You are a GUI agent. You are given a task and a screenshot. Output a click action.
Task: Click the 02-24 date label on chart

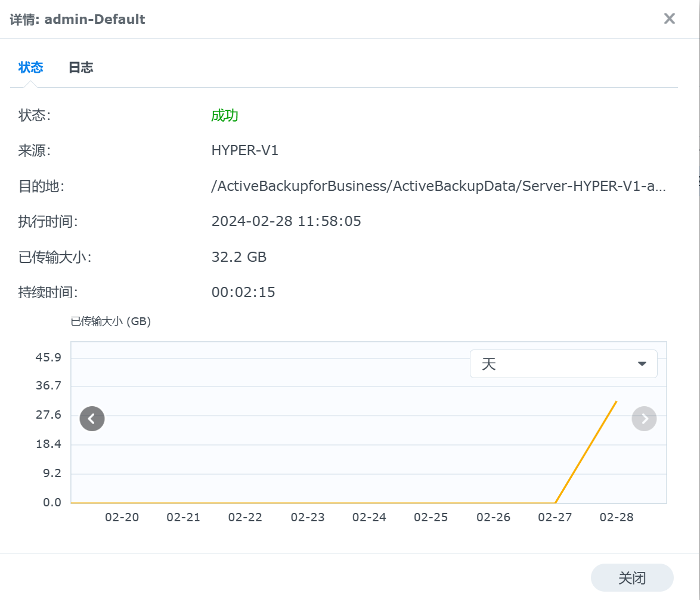point(368,518)
